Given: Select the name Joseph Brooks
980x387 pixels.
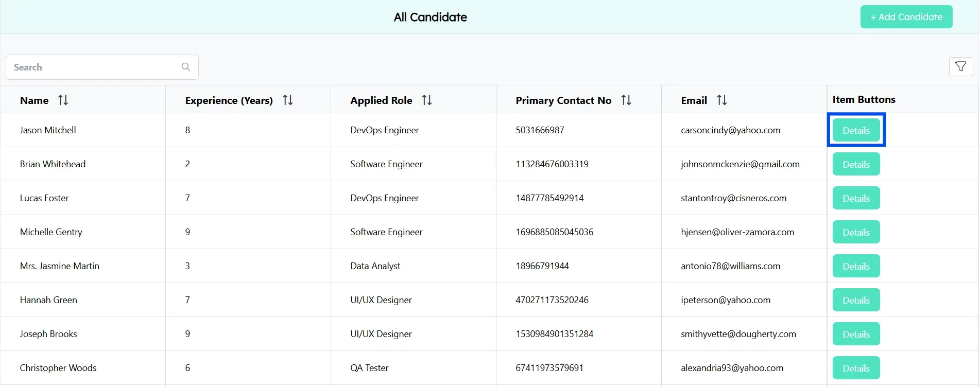Looking at the screenshot, I should coord(48,334).
